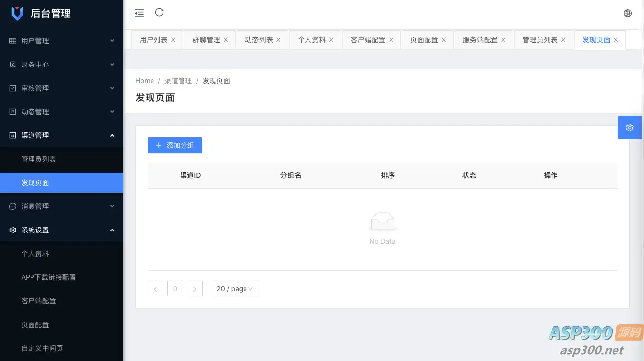Open the language globe icon
Image resolution: width=644 pixels, height=361 pixels.
click(628, 13)
